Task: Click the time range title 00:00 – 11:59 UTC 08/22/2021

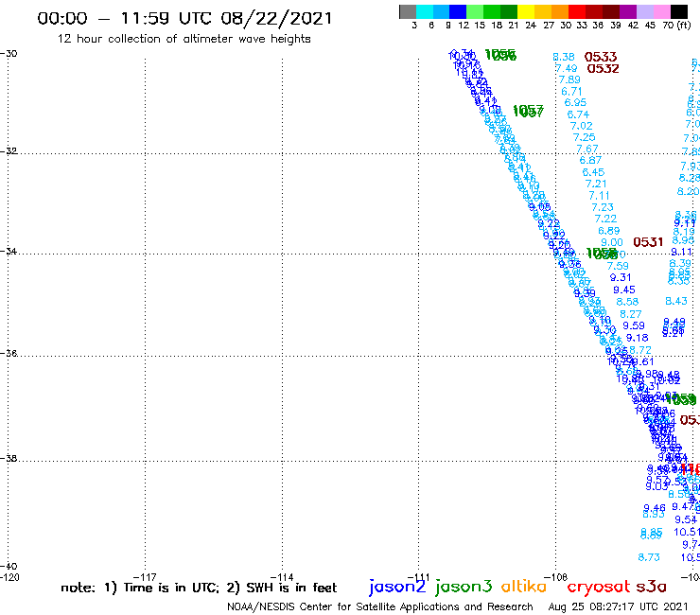Action: coord(184,18)
